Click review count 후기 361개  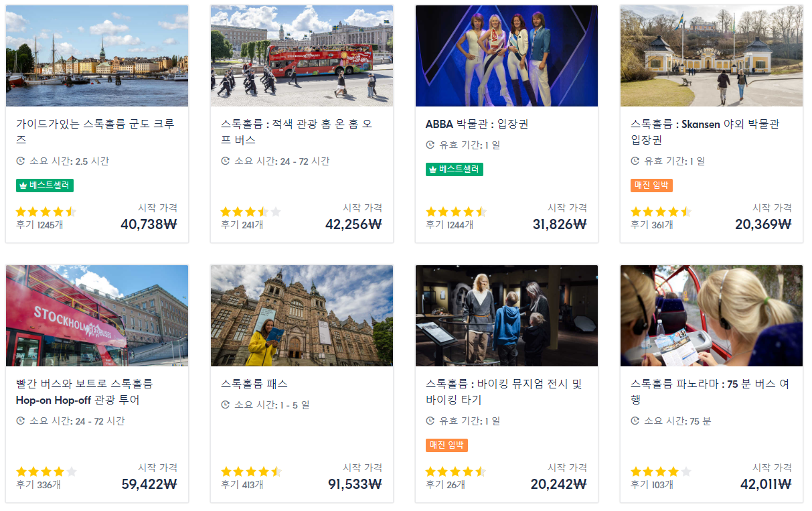pos(651,224)
